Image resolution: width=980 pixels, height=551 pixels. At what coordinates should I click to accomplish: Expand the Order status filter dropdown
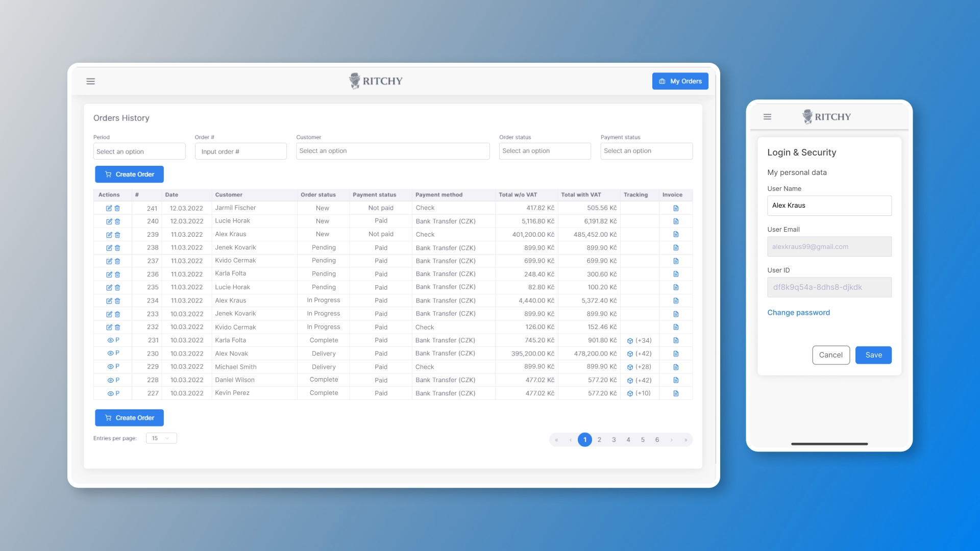click(545, 151)
